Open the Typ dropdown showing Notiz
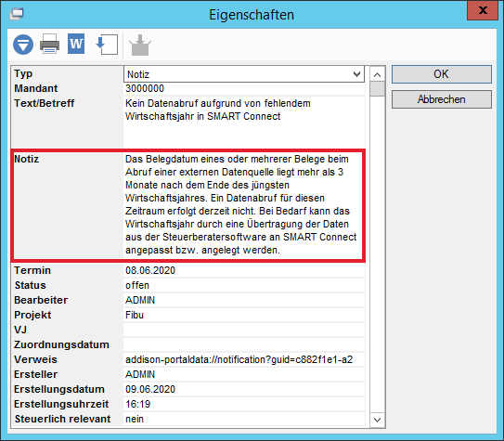Image resolution: width=504 pixels, height=441 pixels. [x=244, y=74]
